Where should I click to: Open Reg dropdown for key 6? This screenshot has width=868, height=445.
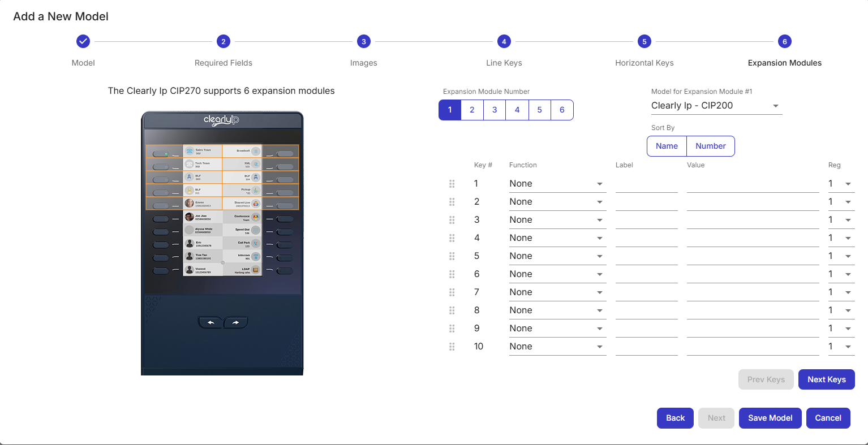[x=841, y=274]
